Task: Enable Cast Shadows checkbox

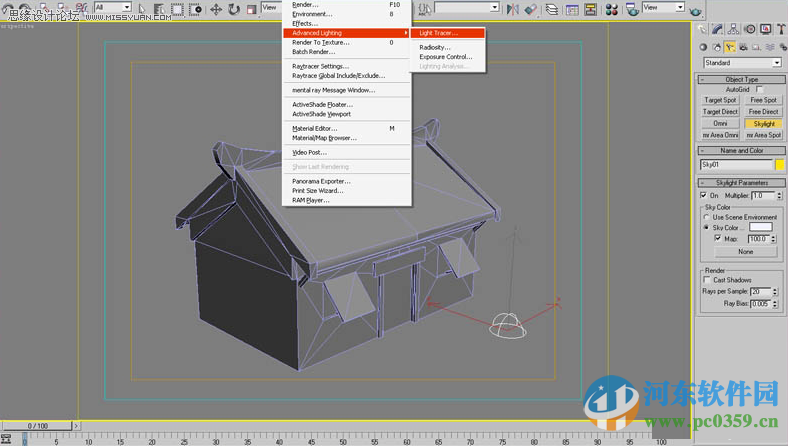Action: (707, 280)
